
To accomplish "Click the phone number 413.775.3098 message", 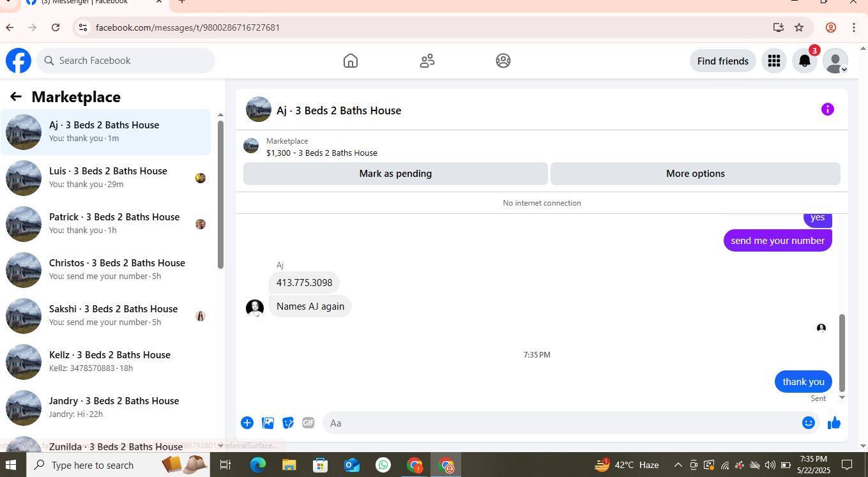I will point(304,283).
